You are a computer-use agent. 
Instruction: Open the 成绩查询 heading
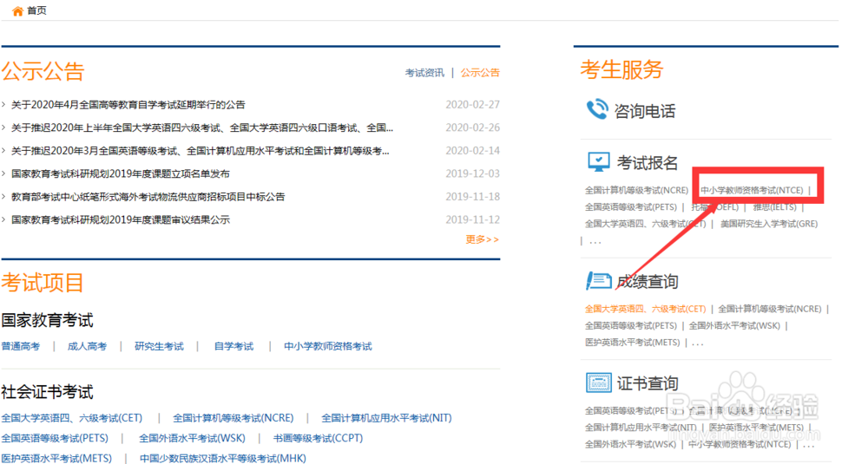[648, 282]
